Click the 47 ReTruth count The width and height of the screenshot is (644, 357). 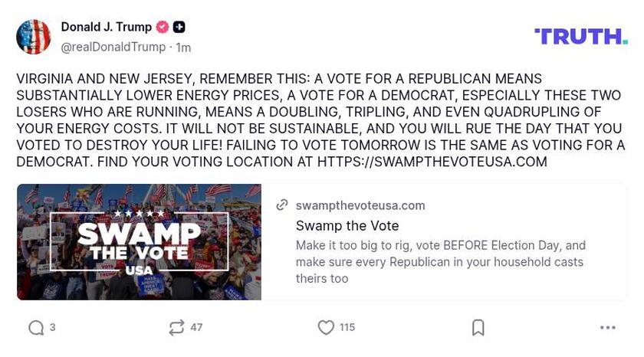click(196, 328)
